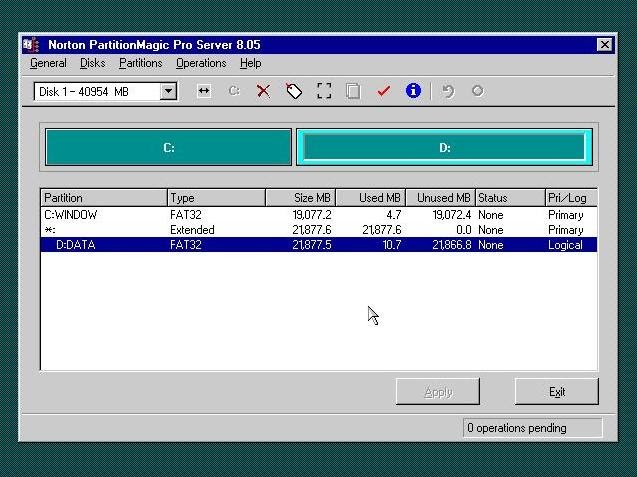The height and width of the screenshot is (477, 637).
Task: Click the Label partition tag icon
Action: (294, 91)
